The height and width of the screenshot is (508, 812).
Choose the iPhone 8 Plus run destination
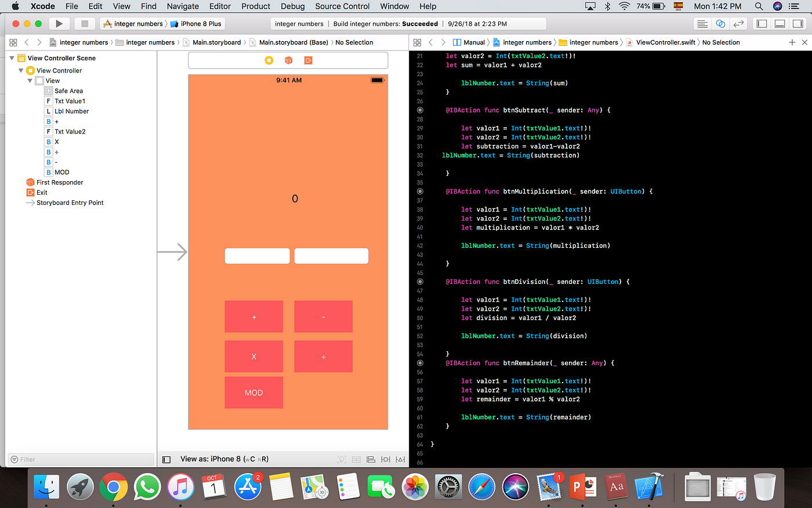pyautogui.click(x=196, y=24)
